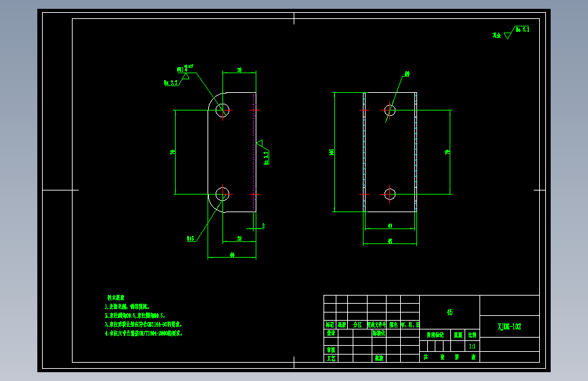Select the magenta dashed hidden line in left view

pyautogui.click(x=254, y=152)
